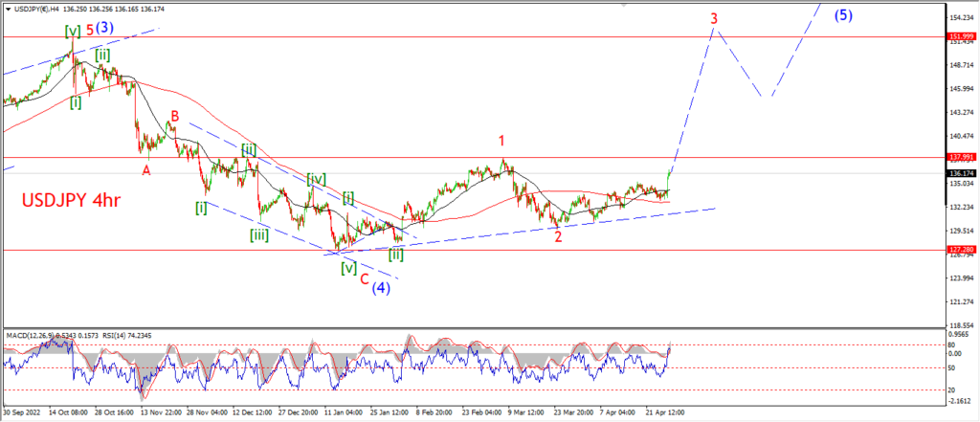Select the red wave 3 label
Image resolution: width=980 pixels, height=422 pixels.
tap(714, 19)
